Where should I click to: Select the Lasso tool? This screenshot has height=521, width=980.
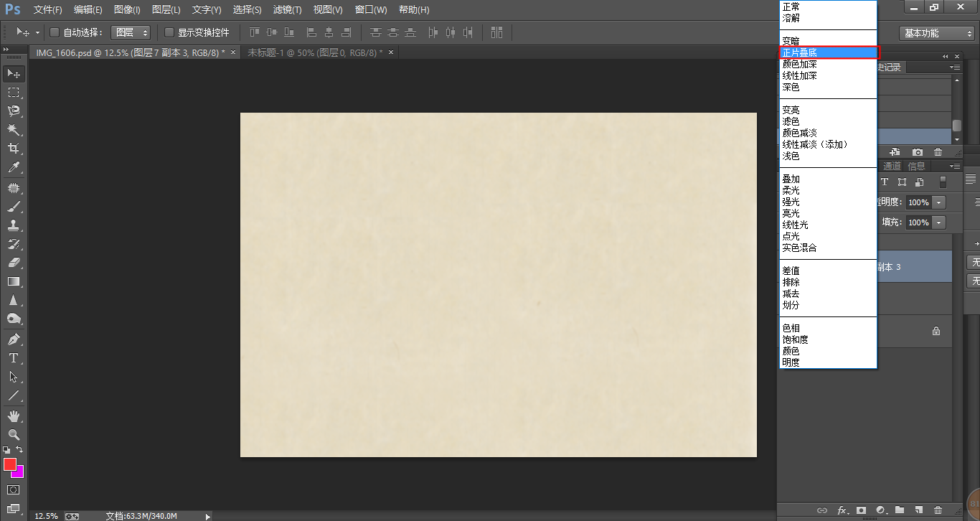[x=14, y=111]
